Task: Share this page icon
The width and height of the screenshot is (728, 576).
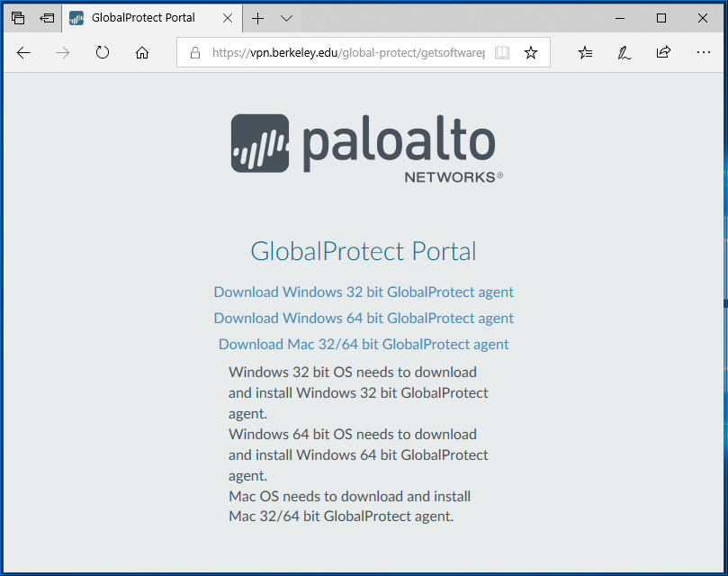Action: 663,52
